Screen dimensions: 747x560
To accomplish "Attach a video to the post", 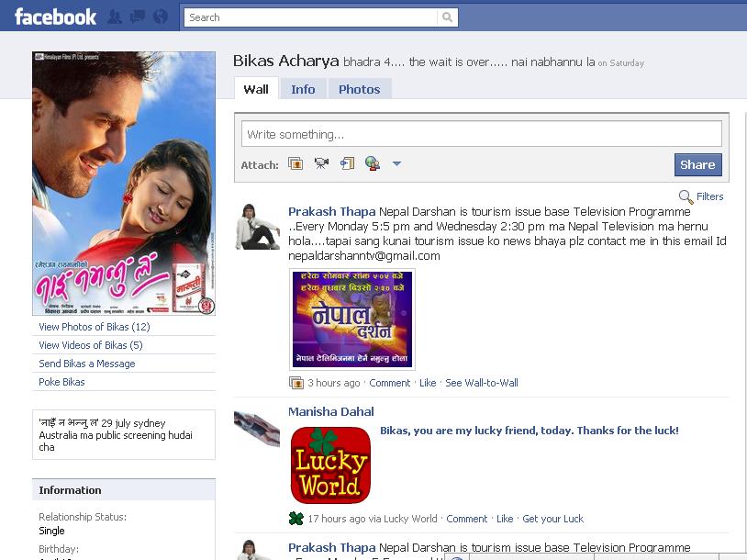I will 321,164.
